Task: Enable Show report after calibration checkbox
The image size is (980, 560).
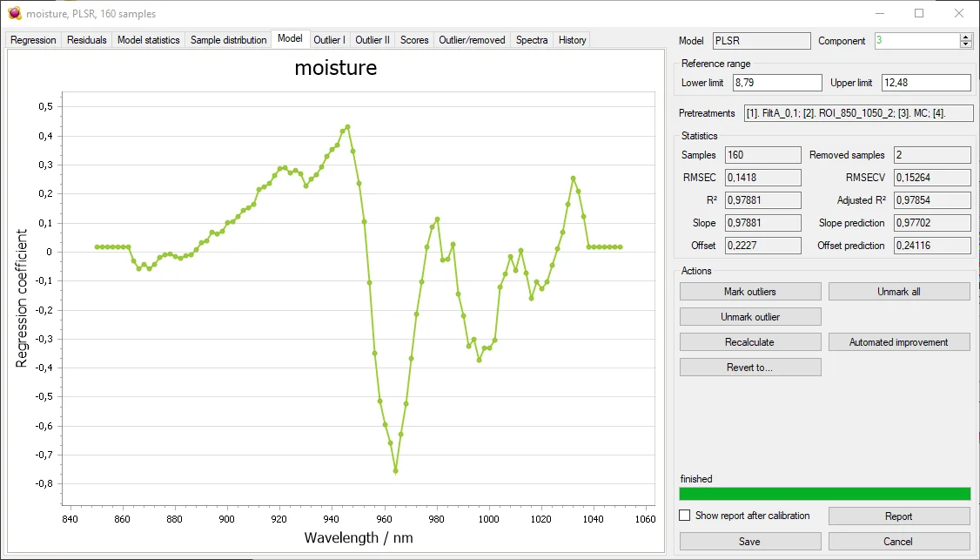Action: coord(685,516)
